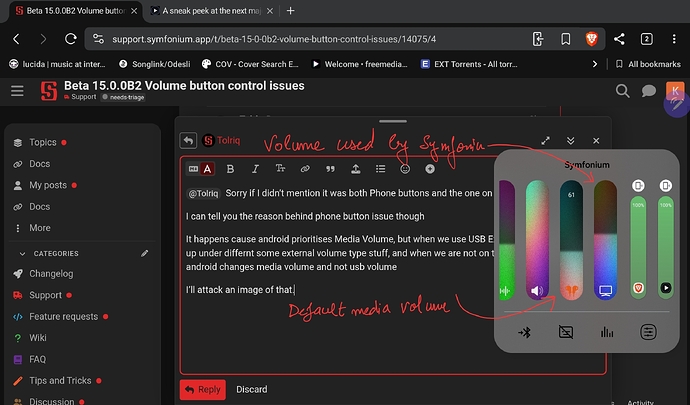
Task: Share the page via share icon
Action: tap(619, 39)
